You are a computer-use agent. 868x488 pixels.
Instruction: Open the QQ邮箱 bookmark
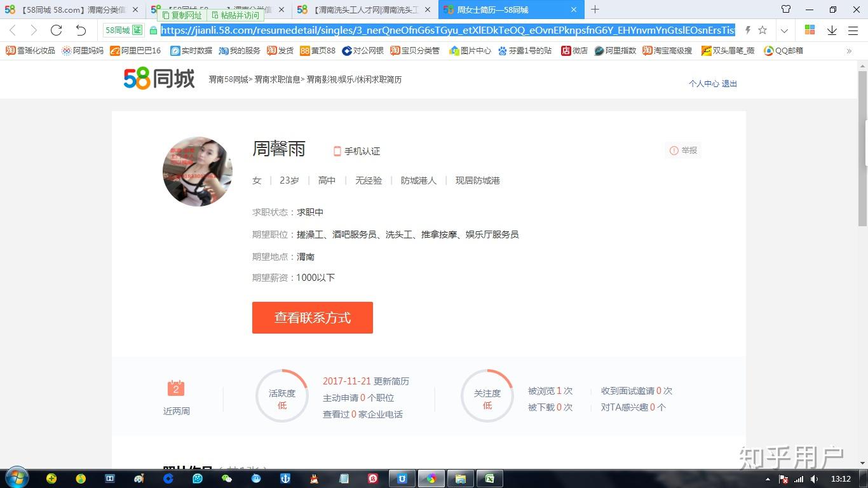point(783,50)
